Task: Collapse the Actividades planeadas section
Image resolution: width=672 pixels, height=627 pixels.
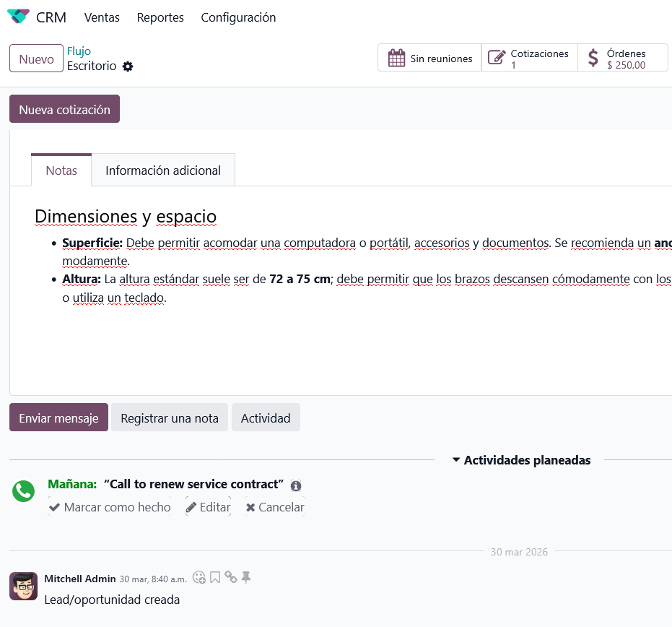Action: click(521, 460)
